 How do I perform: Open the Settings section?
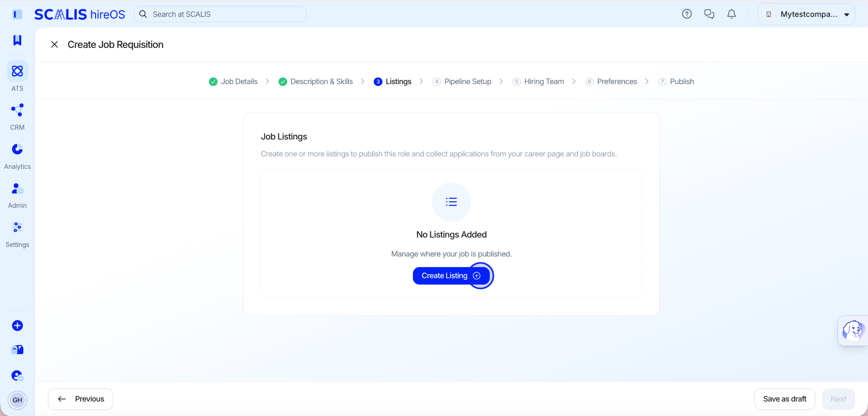point(17,234)
